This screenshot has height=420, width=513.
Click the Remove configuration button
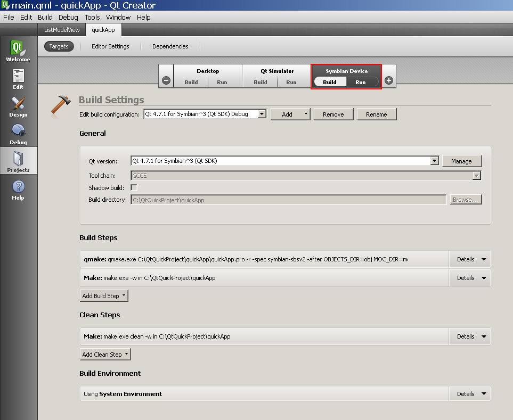coord(333,114)
